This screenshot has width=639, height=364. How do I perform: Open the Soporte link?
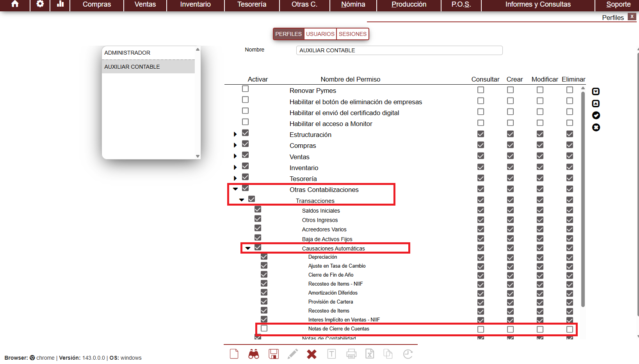pos(618,5)
